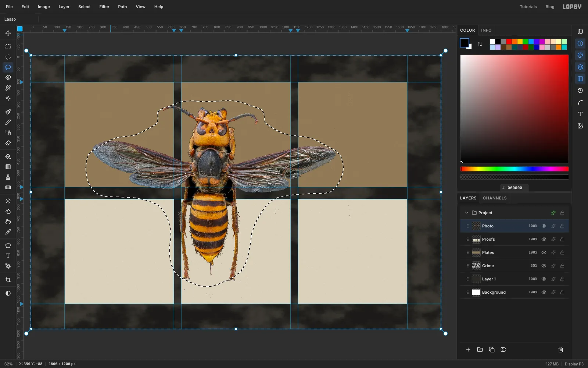Hide the Proofs layer
The height and width of the screenshot is (368, 588).
tap(544, 239)
